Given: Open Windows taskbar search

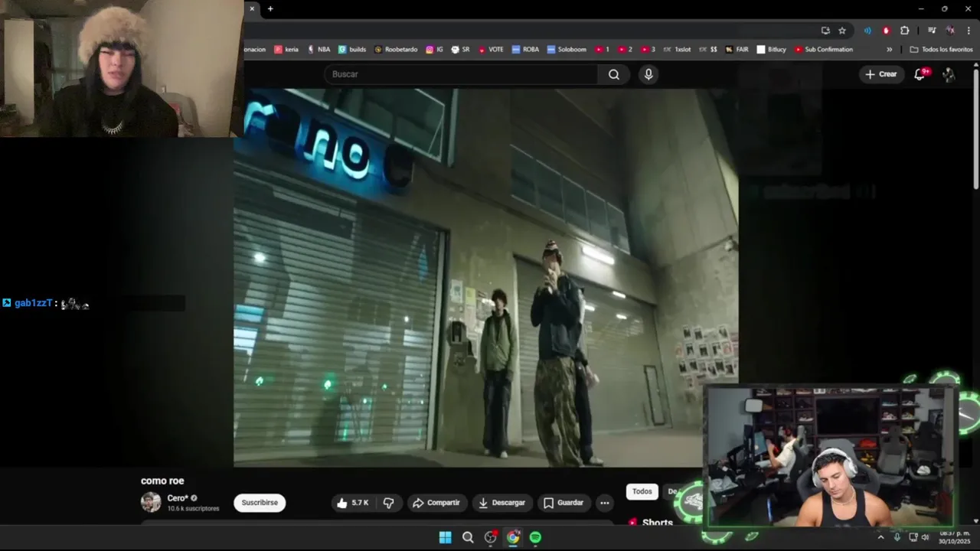Looking at the screenshot, I should tap(468, 538).
